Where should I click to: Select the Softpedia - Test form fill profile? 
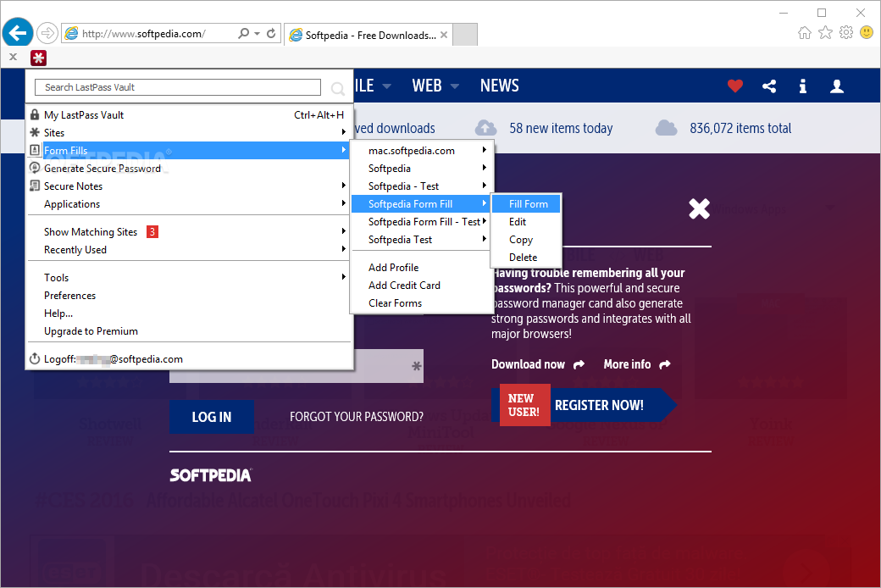pyautogui.click(x=422, y=186)
